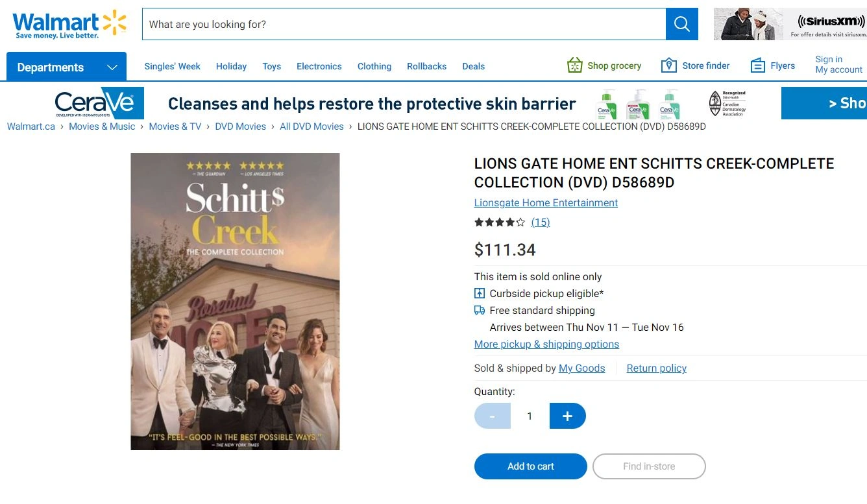Click the magnifying glass search button
The image size is (867, 504).
(681, 24)
